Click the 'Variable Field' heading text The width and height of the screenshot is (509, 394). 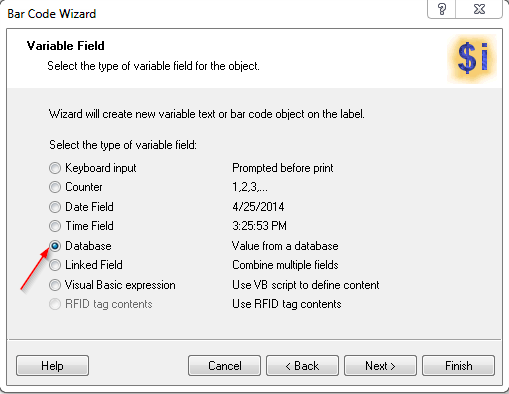66,46
